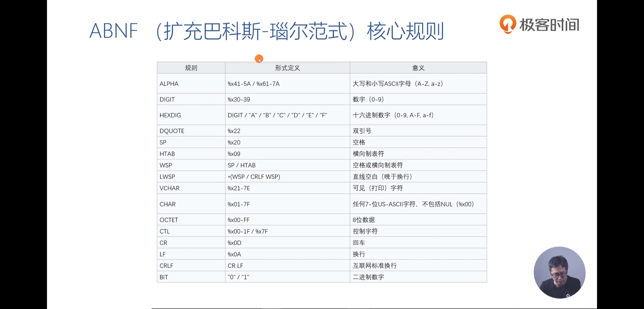Click the HEXDIG definition 'DIGIT / "A" / "B"...'
This screenshot has width=644, height=309.
click(288, 115)
